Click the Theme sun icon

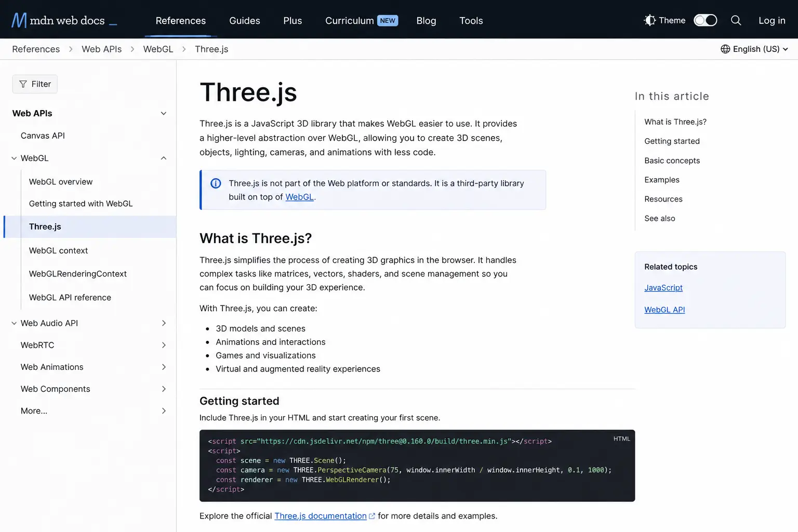649,20
